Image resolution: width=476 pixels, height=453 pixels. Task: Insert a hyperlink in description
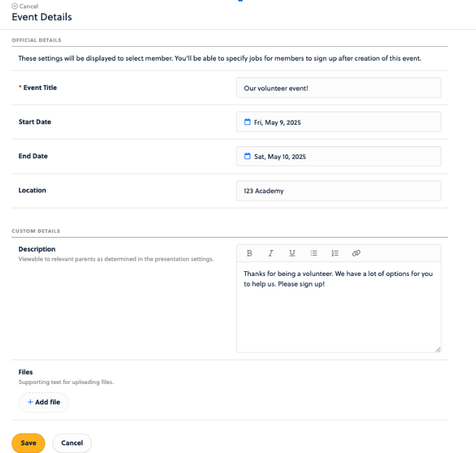356,253
